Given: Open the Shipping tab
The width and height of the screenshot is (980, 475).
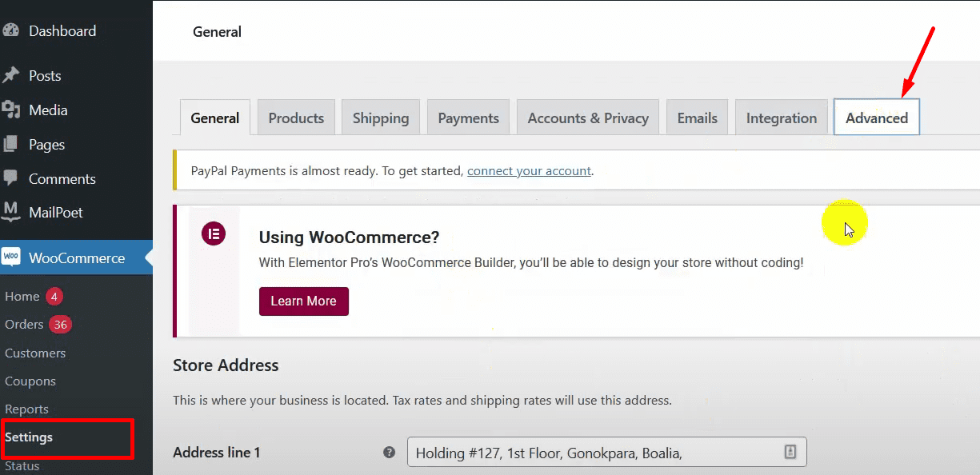Looking at the screenshot, I should 380,118.
